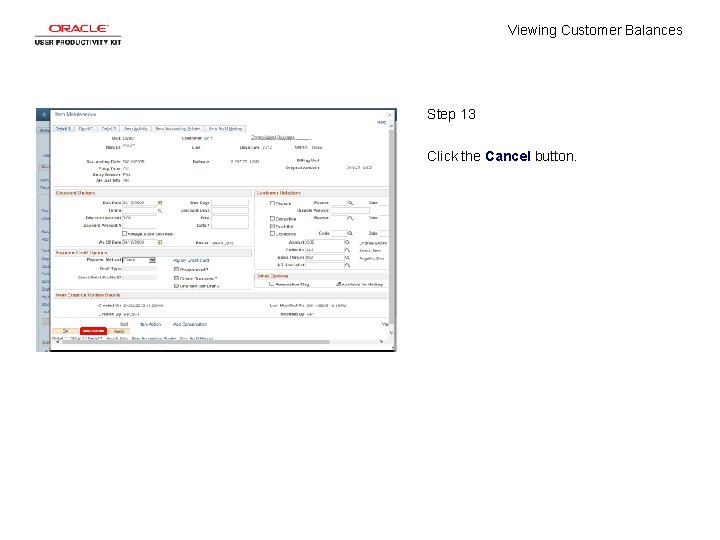Open the As Of Date calendar picker
The image size is (720, 540).
pos(160,242)
